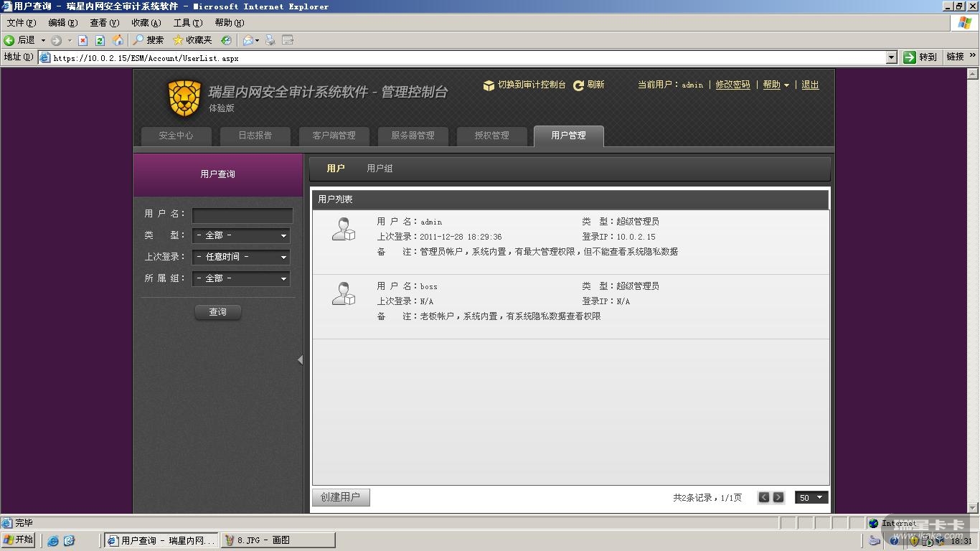Go to next page arrow in pagination
980x551 pixels.
[778, 497]
